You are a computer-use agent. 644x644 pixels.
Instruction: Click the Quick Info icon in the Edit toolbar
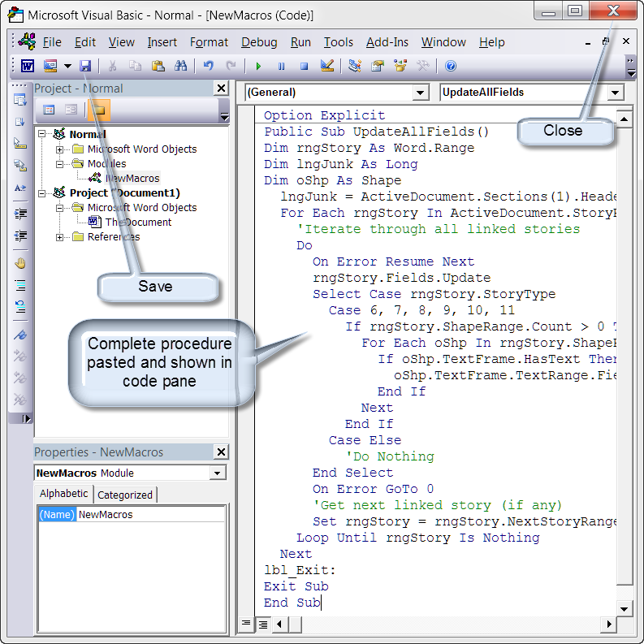pyautogui.click(x=20, y=144)
